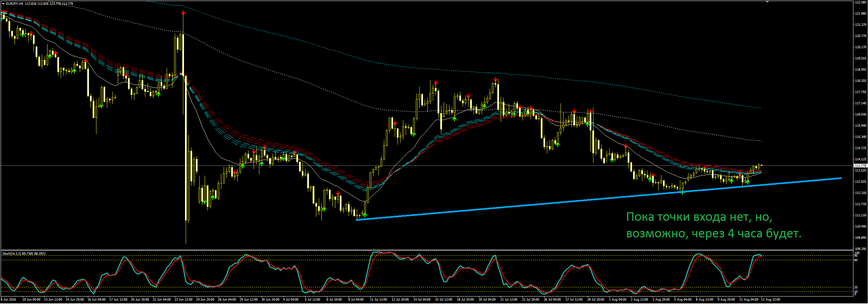Click the 120.170 price scale label
This screenshot has height=304, width=868.
pos(861,47)
